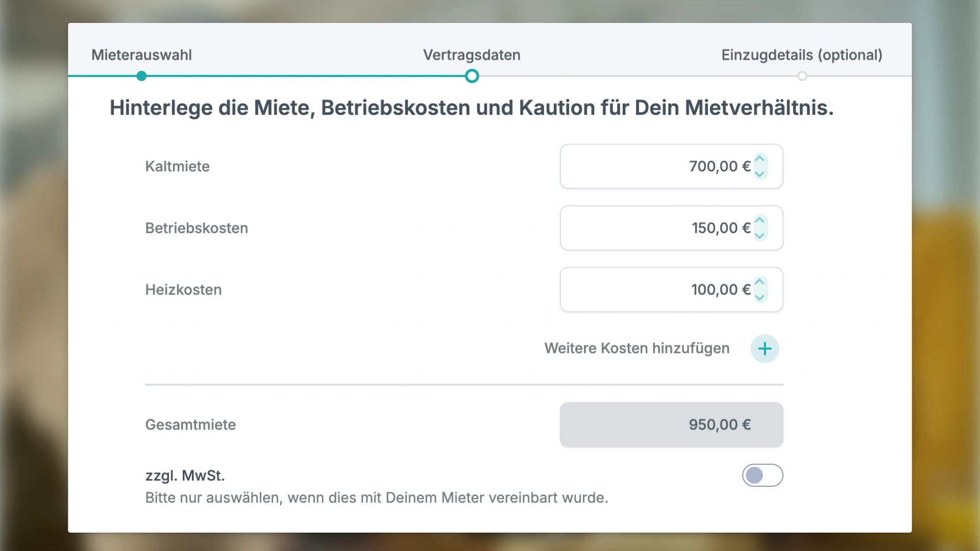Decrease Kaltmiete with the down arrow
The image size is (980, 551).
(759, 174)
